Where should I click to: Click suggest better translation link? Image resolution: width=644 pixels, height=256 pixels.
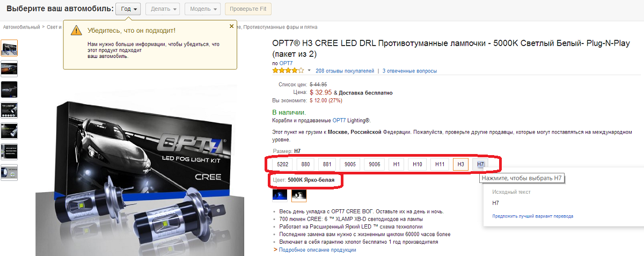(x=532, y=216)
